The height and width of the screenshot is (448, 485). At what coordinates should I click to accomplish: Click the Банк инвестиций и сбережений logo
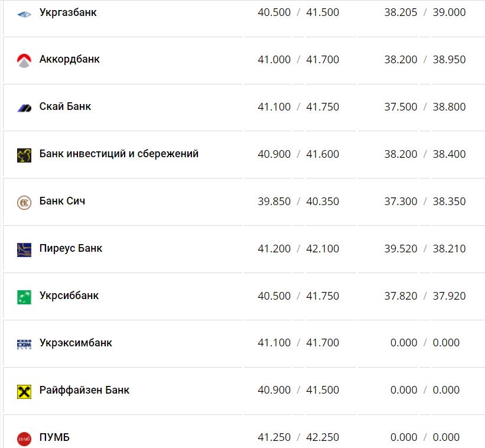click(x=24, y=155)
